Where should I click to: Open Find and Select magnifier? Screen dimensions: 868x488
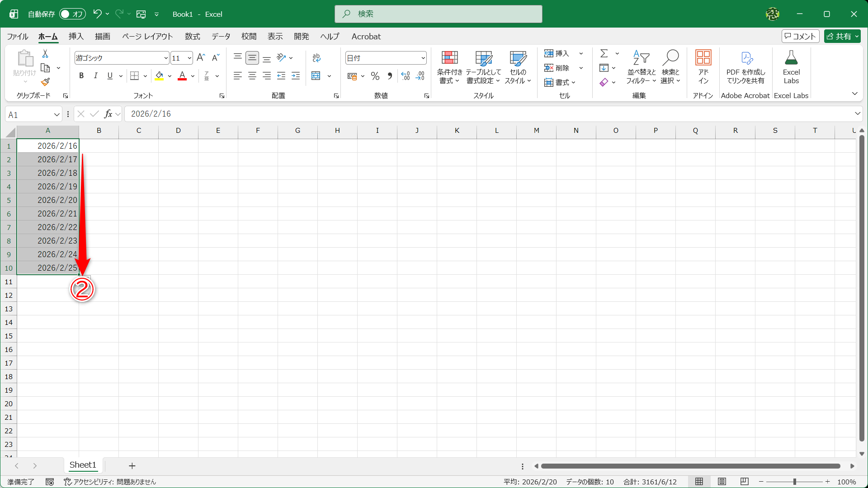[x=670, y=58]
